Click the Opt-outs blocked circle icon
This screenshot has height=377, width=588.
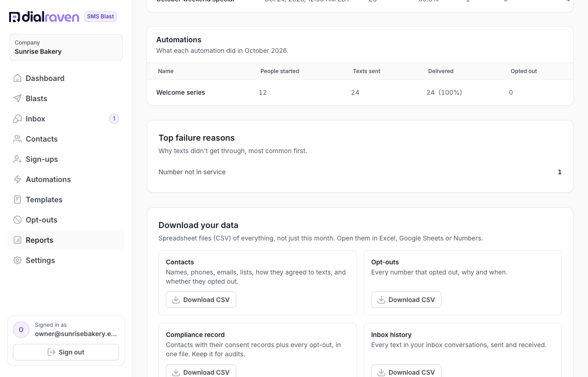(x=17, y=220)
